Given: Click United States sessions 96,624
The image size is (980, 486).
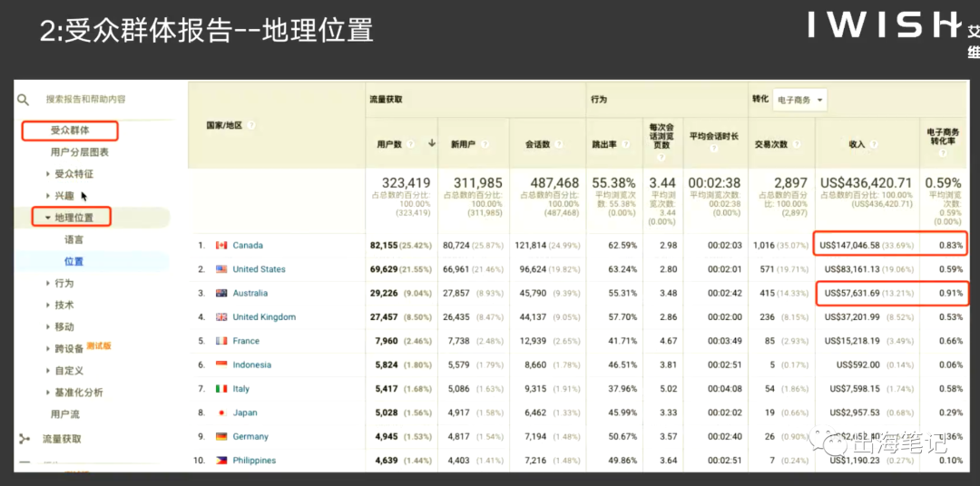Looking at the screenshot, I should 531,269.
